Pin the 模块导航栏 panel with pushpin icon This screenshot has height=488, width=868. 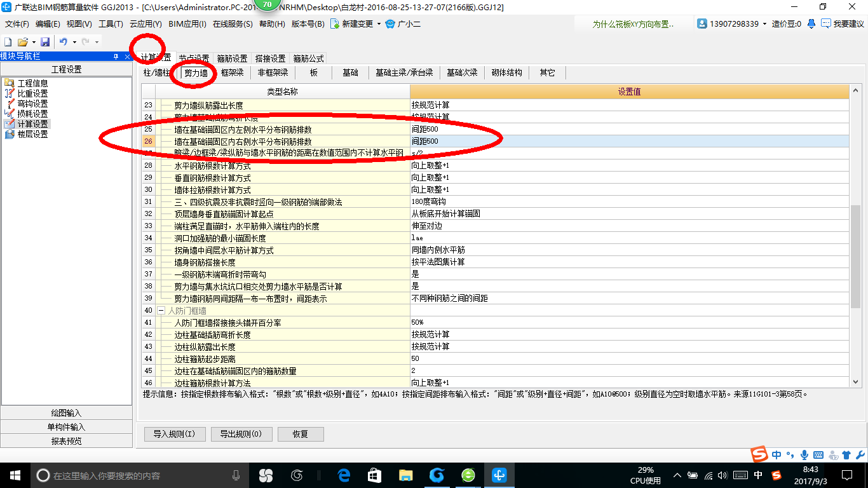(116, 57)
